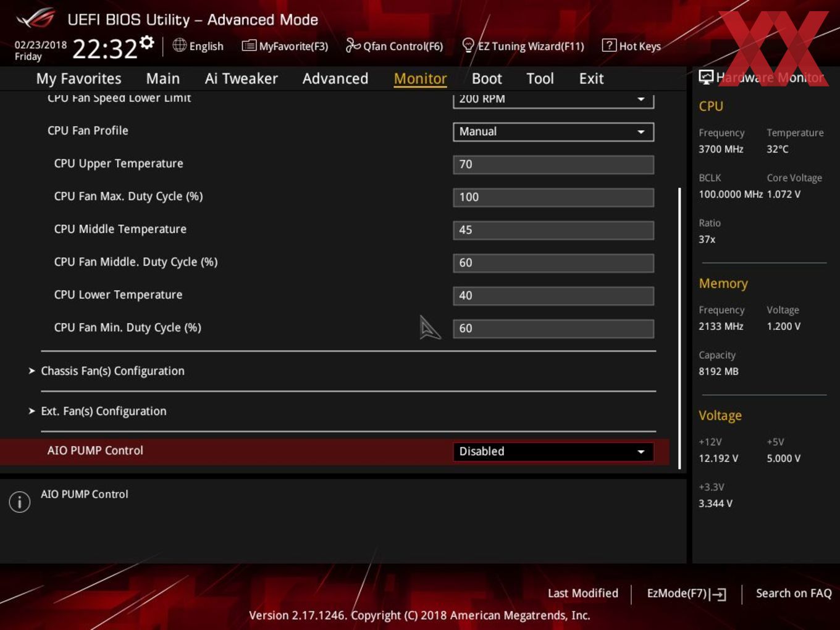Click the 1.072 V core voltage value
This screenshot has height=630, width=840.
(x=784, y=194)
